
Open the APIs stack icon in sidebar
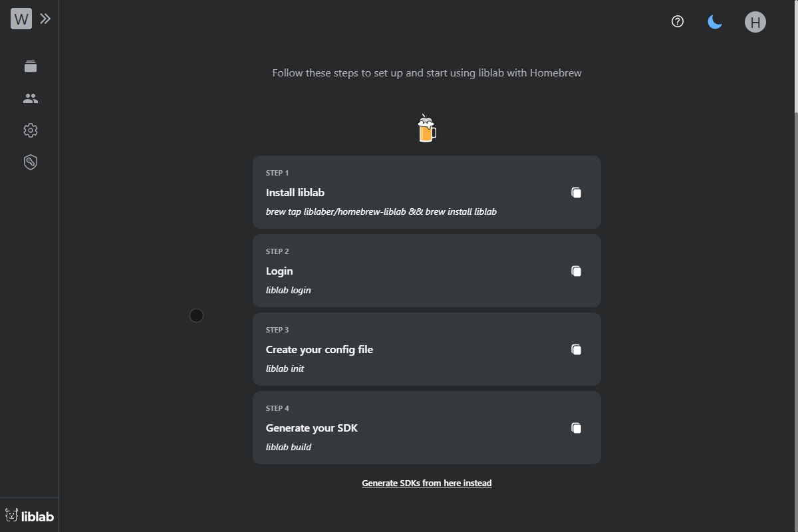tap(30, 66)
